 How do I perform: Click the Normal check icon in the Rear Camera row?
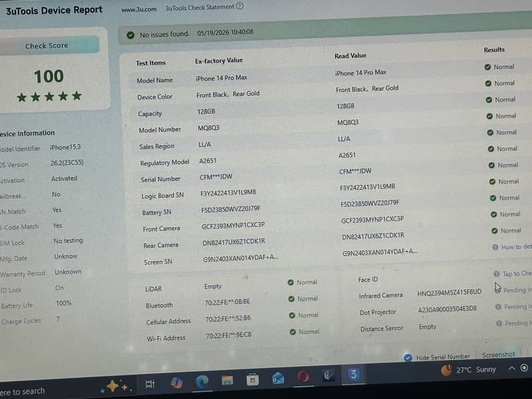pos(494,231)
